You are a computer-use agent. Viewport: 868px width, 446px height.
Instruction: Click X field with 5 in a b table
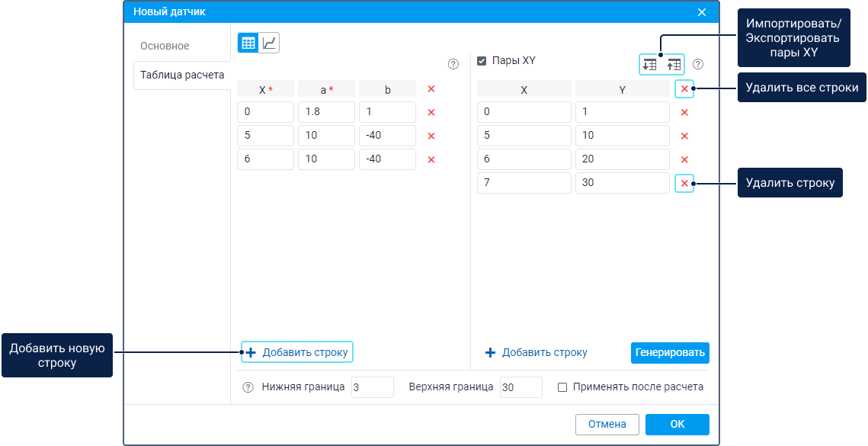click(x=266, y=135)
